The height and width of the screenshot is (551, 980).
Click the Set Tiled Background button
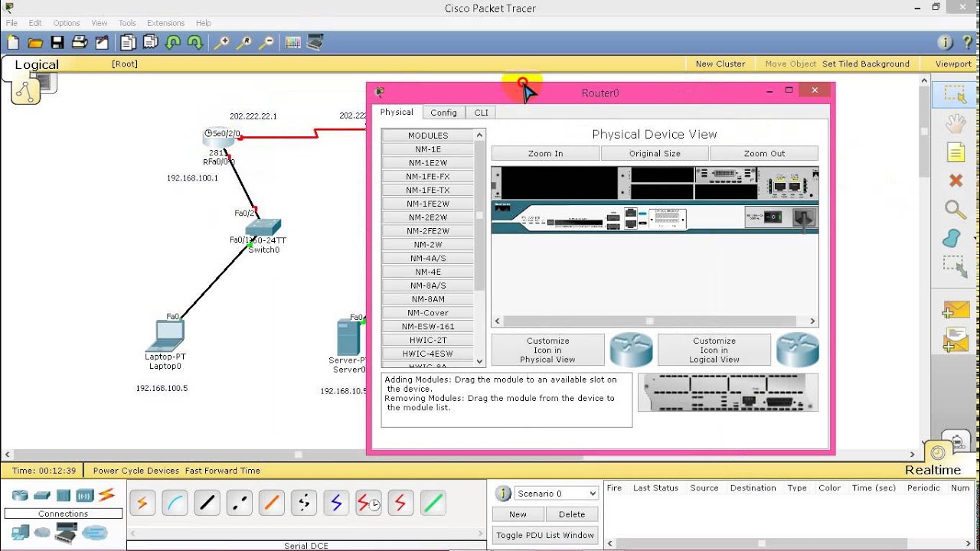click(x=866, y=64)
